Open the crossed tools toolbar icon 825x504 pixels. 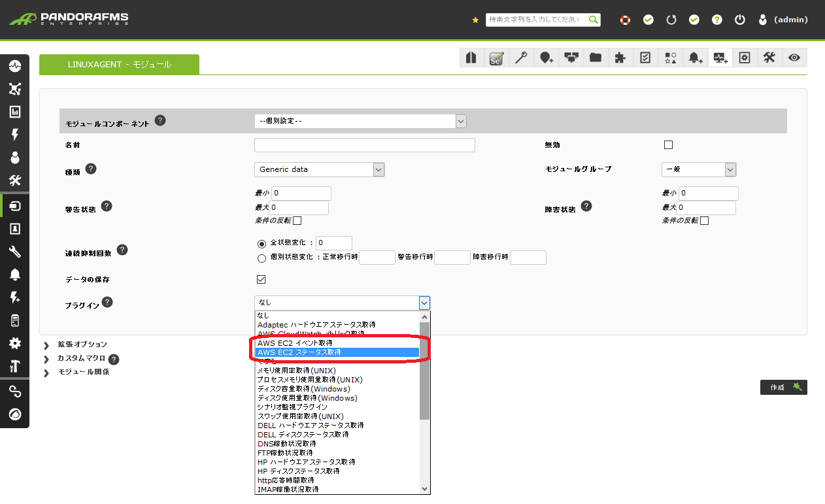[x=769, y=58]
